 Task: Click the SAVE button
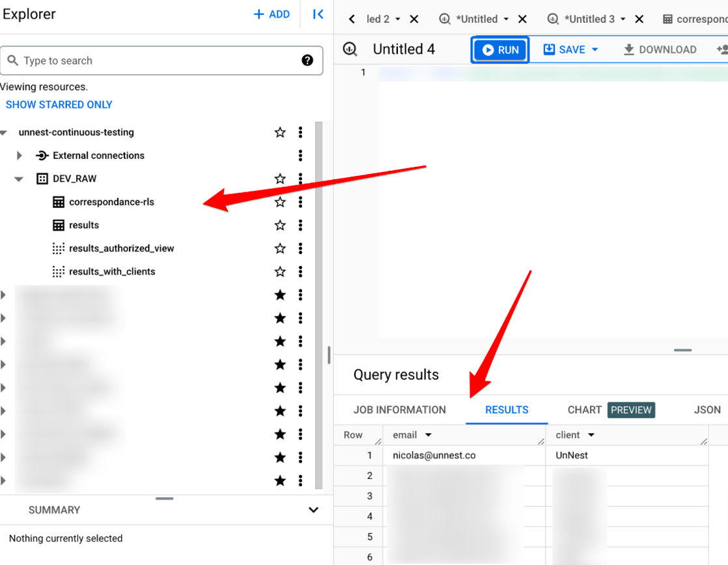click(x=564, y=50)
